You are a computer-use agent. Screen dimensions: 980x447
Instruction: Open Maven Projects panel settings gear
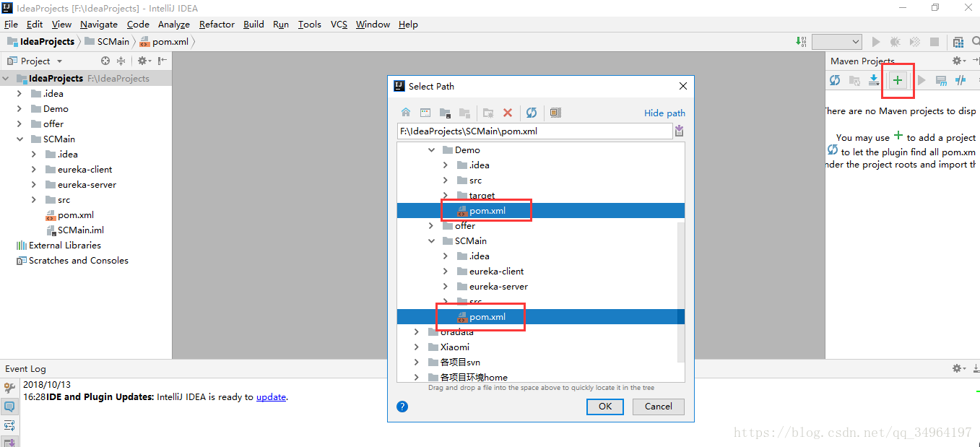pyautogui.click(x=958, y=61)
